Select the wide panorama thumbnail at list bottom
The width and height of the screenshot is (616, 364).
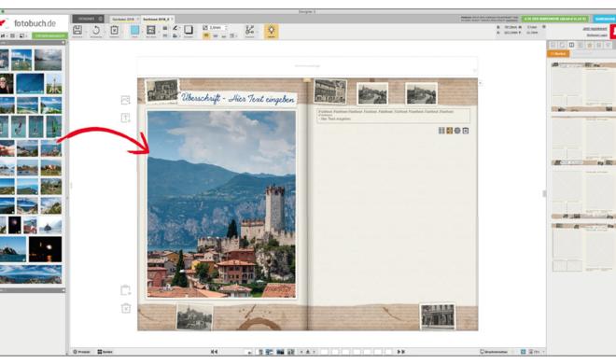click(31, 273)
